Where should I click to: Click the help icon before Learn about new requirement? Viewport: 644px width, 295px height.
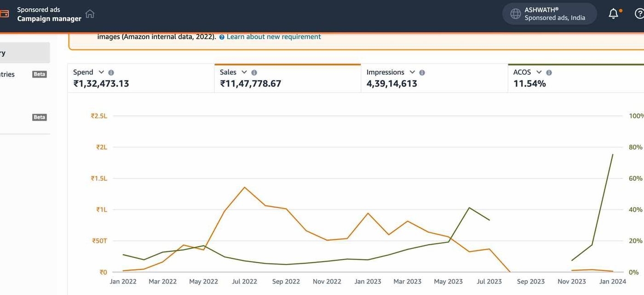pyautogui.click(x=222, y=37)
